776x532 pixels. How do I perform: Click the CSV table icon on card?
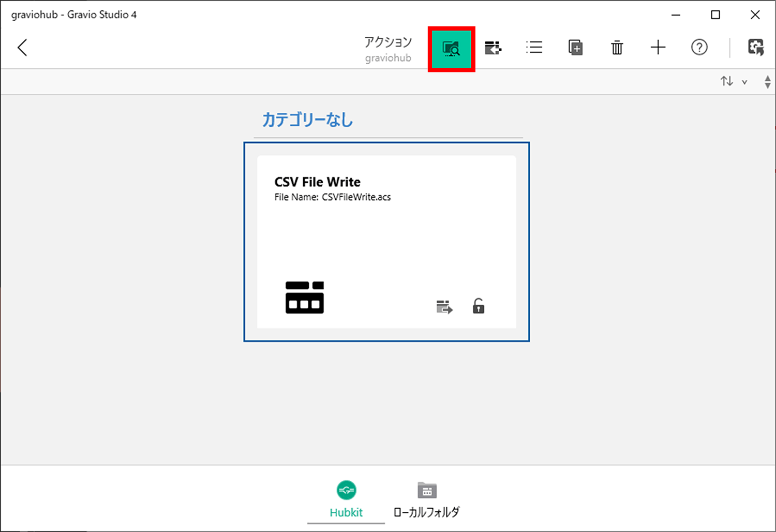point(305,298)
